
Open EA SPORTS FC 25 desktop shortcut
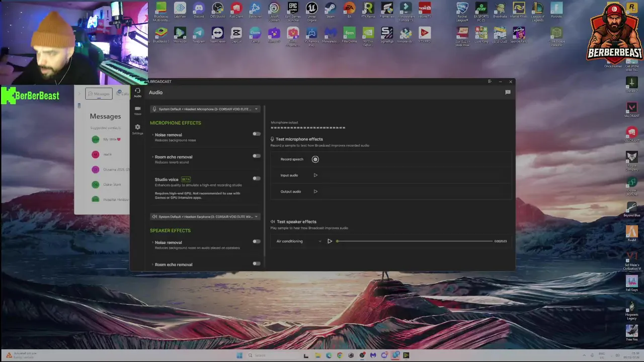point(481,12)
